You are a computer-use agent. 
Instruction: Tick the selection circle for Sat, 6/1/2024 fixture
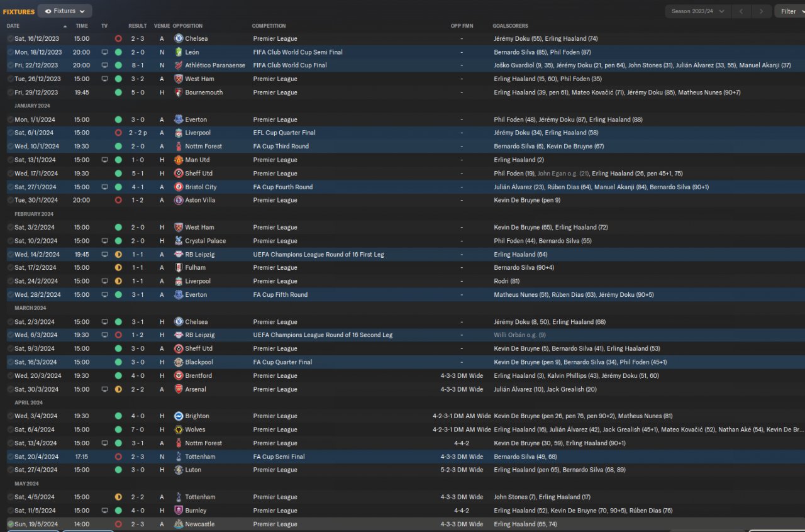[10, 133]
